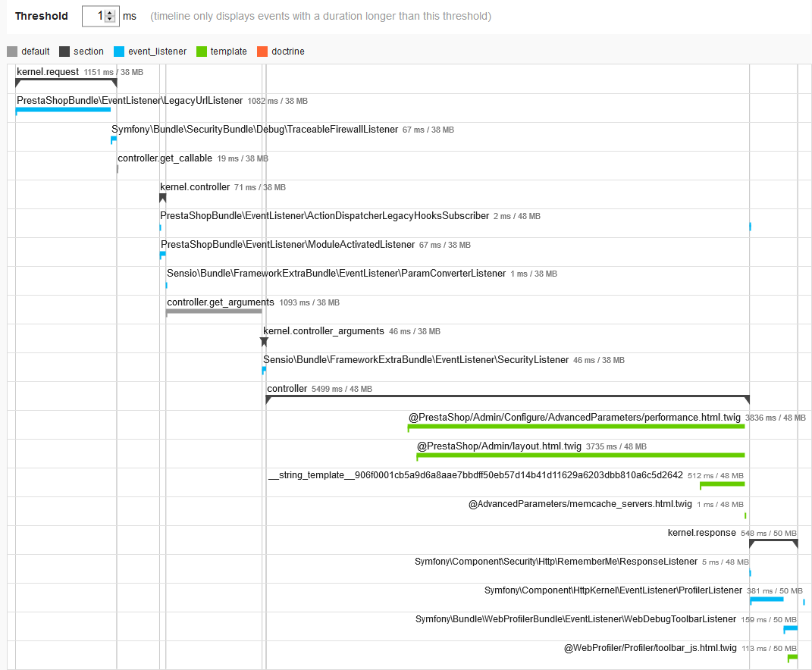Screen dimensions: 812x670
Task: Click the ParamConverterListener label
Action: coord(336,274)
